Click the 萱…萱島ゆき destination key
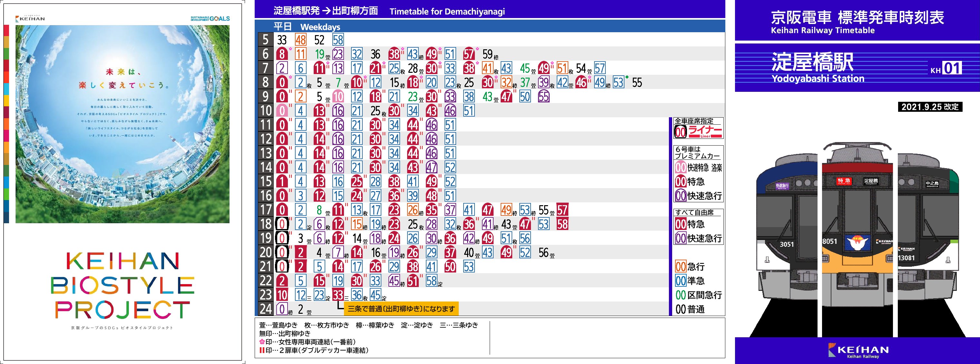This screenshot has height=364, width=980. 279,325
